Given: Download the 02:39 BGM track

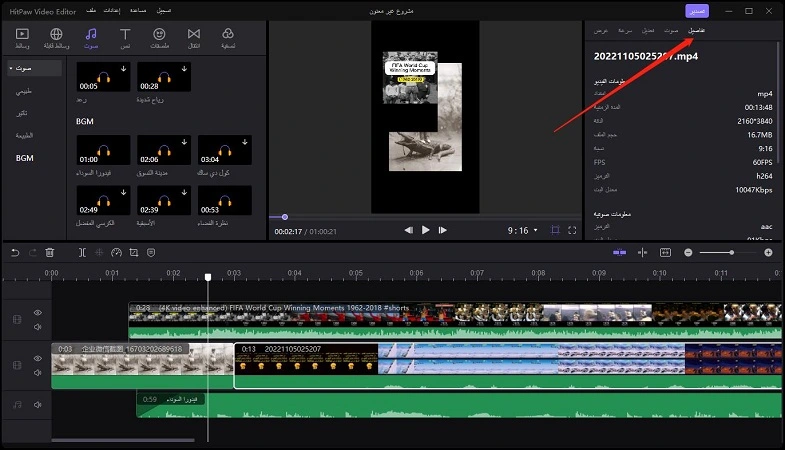Looking at the screenshot, I should 184,192.
